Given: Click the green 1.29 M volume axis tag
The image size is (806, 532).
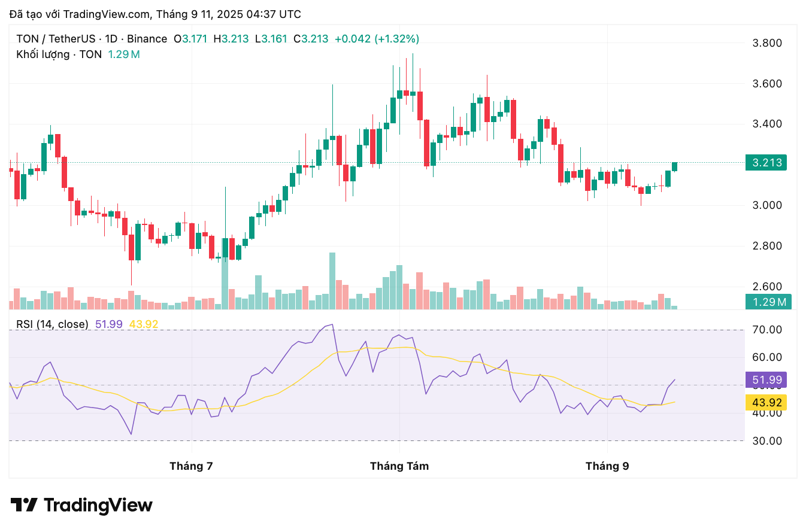Looking at the screenshot, I should point(768,302).
